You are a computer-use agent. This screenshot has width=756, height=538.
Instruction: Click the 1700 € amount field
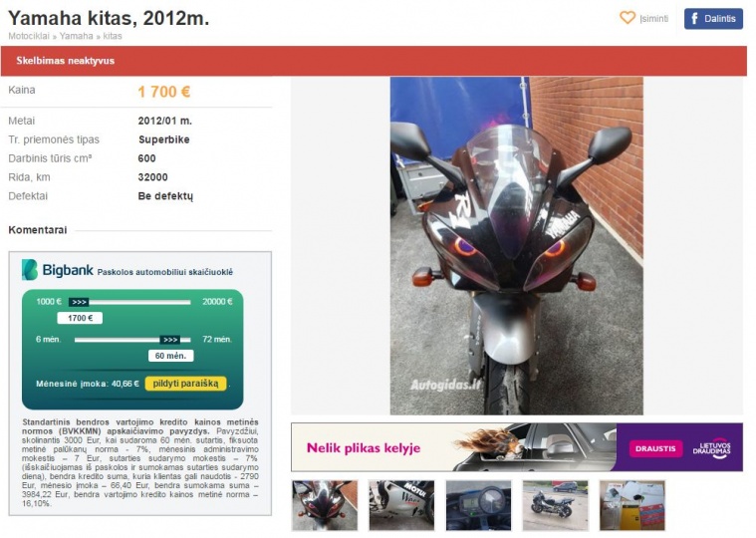pos(80,318)
